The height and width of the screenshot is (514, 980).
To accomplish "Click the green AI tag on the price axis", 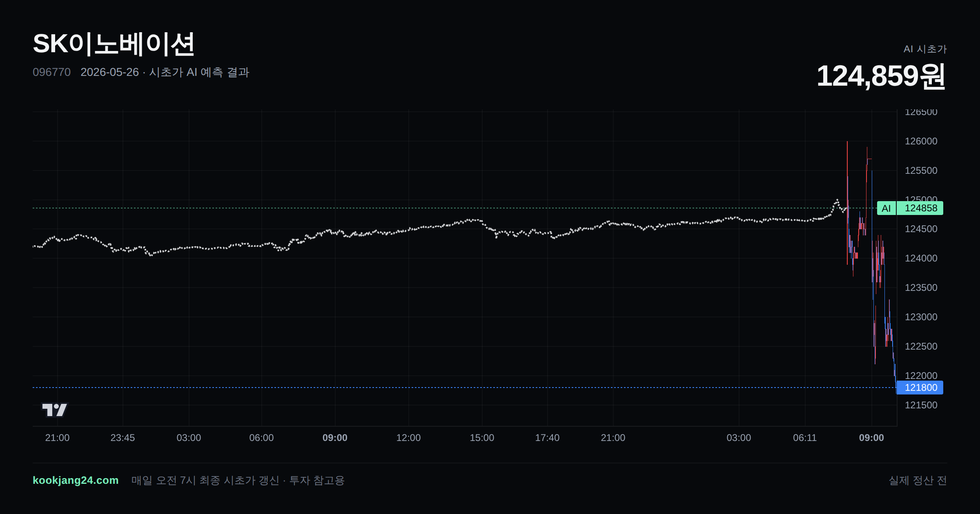I will coord(886,208).
